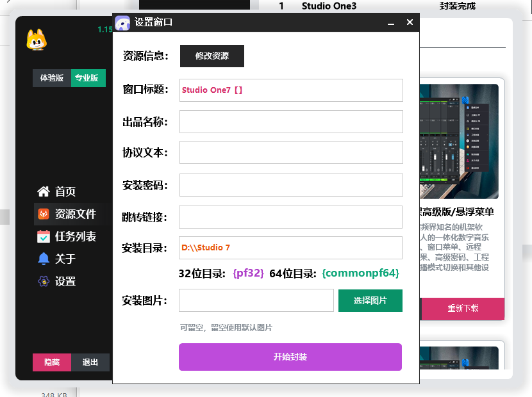Screen dimensions: 532x397
Task: Click the 安装目录 field showing D:\Studio 7
Action: [x=290, y=248]
